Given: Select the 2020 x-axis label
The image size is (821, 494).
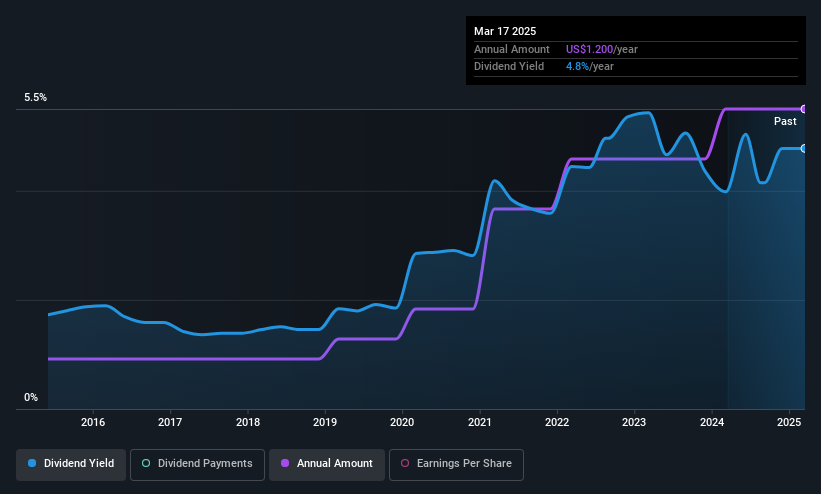Looking at the screenshot, I should (x=402, y=422).
